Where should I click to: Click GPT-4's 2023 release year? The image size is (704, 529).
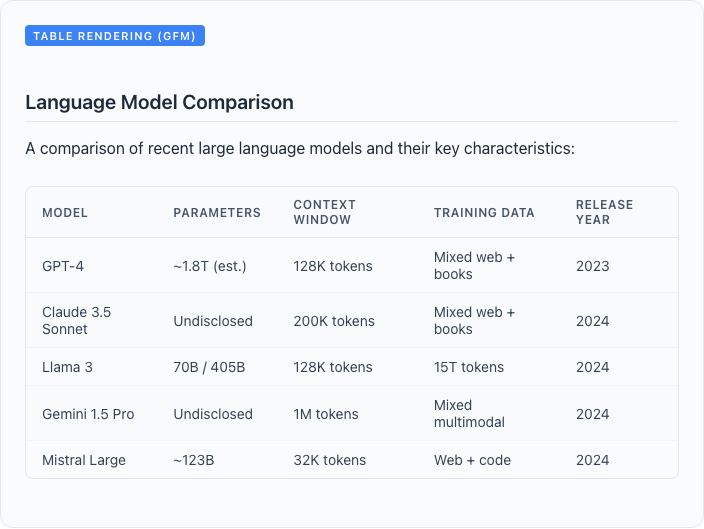593,266
